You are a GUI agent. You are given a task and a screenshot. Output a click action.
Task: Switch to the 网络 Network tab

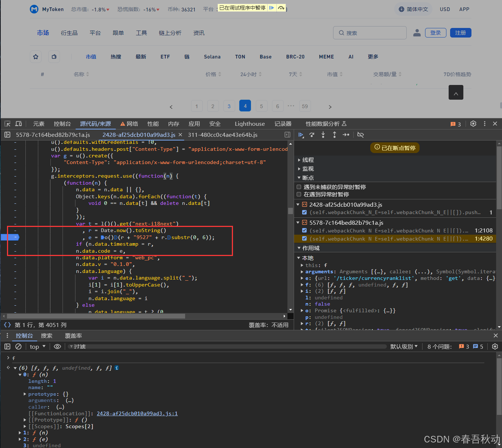(x=129, y=124)
